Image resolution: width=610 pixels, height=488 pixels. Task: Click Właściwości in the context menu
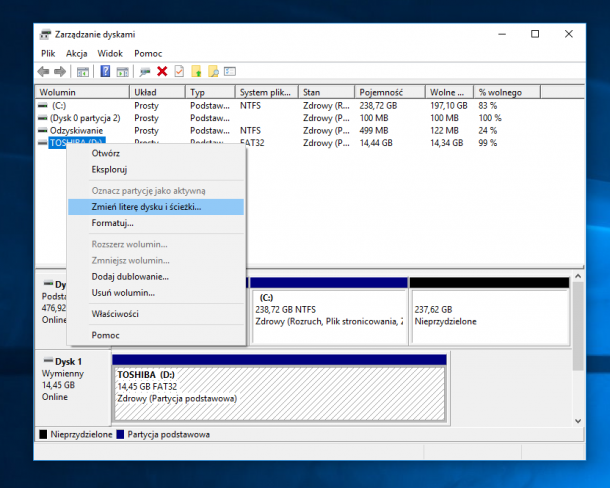tap(115, 314)
